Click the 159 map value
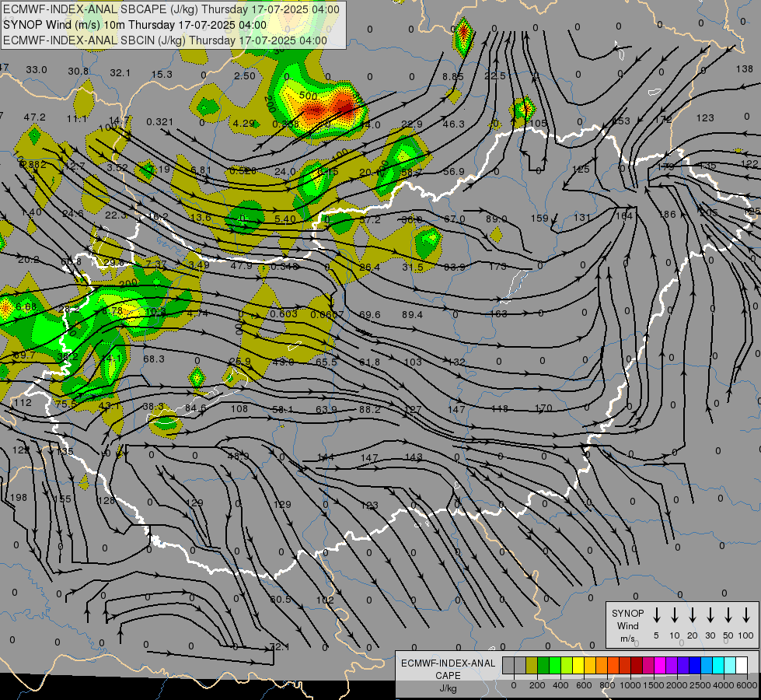The height and width of the screenshot is (700, 761). 539,219
